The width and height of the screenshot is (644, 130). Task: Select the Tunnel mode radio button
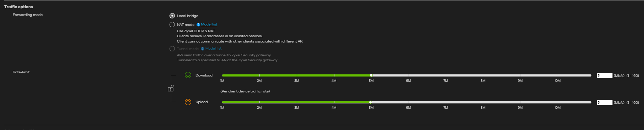172,49
